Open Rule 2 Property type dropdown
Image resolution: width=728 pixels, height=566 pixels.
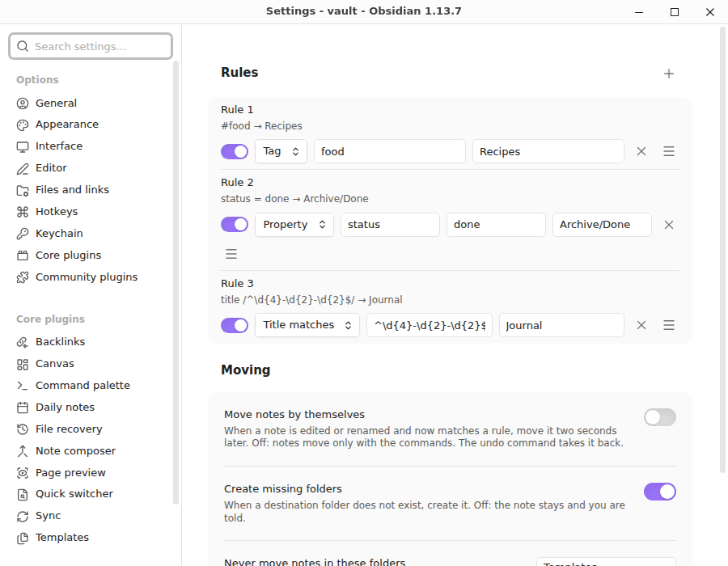point(294,225)
